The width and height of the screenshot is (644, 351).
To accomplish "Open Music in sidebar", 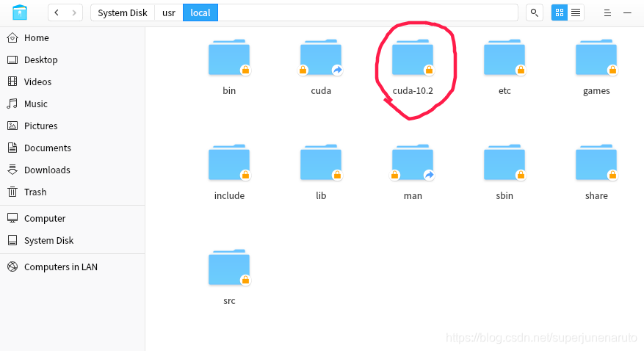I will point(72,104).
